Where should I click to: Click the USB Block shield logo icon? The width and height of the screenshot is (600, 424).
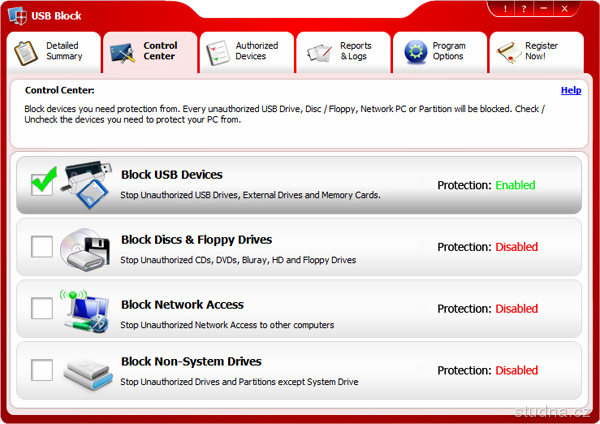(x=18, y=16)
